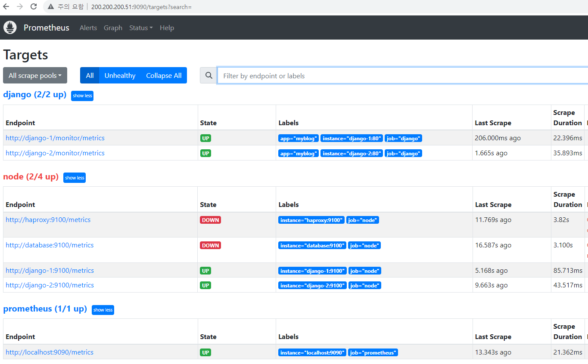Open the Status dropdown menu

(141, 28)
